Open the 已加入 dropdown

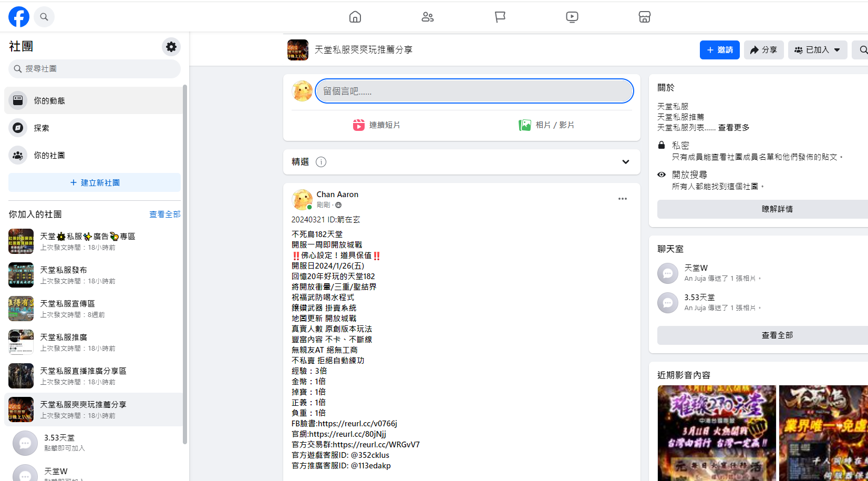point(818,50)
